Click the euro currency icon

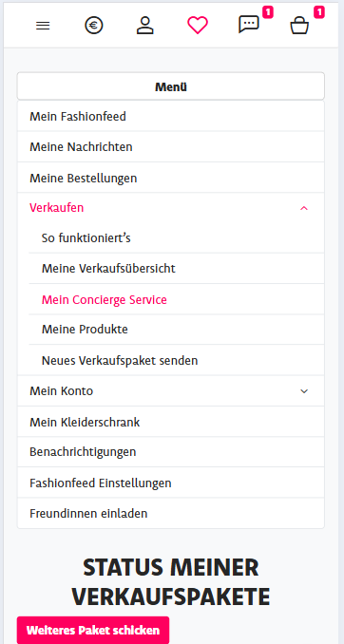(94, 26)
